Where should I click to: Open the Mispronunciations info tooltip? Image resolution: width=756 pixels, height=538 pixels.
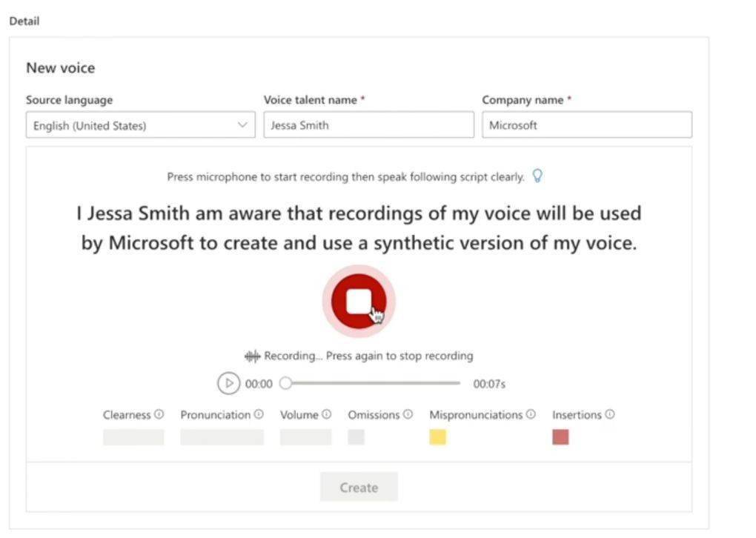click(530, 414)
